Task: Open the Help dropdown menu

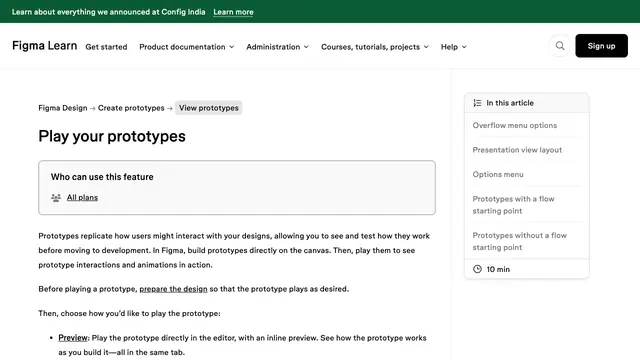Action: point(453,47)
